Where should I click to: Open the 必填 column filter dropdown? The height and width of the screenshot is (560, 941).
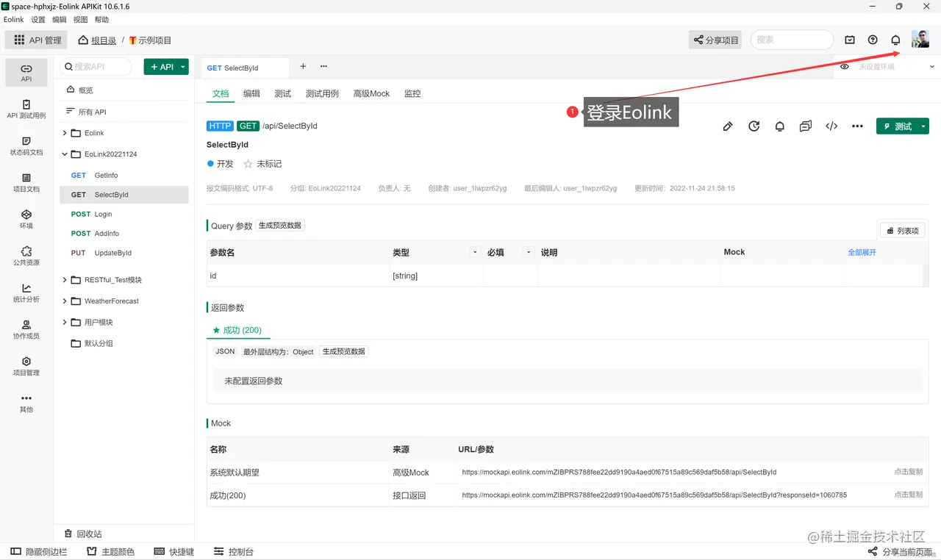[x=528, y=252]
